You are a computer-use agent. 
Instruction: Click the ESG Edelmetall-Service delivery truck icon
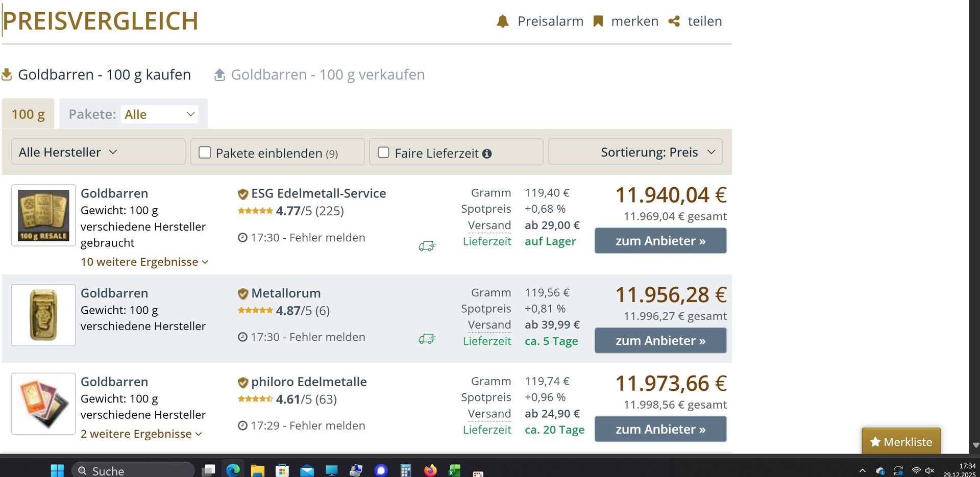point(427,246)
